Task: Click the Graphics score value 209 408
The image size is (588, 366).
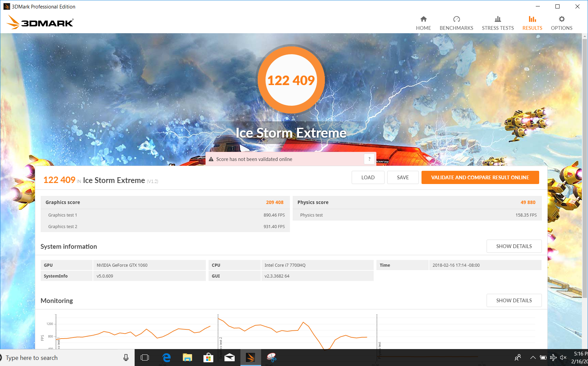Action: [x=275, y=202]
